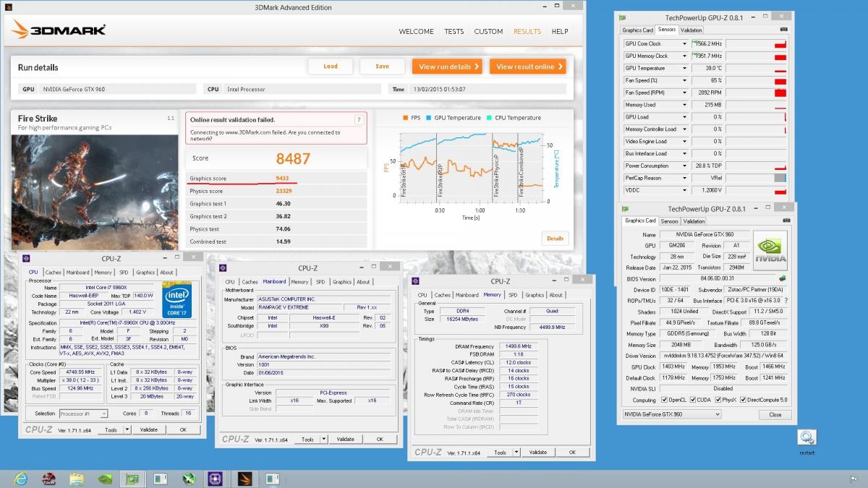This screenshot has width=868, height=488.
Task: Open Processor #1 selection dropdown in CPU-Z
Action: point(84,414)
